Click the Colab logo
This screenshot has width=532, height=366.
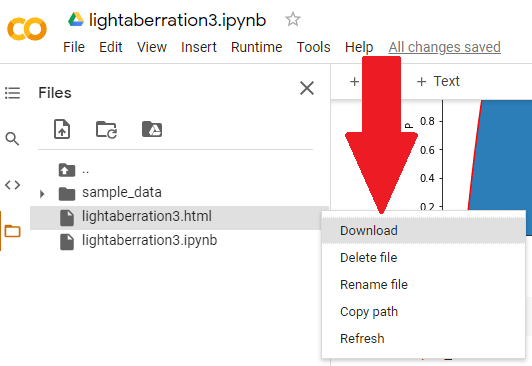pyautogui.click(x=27, y=29)
